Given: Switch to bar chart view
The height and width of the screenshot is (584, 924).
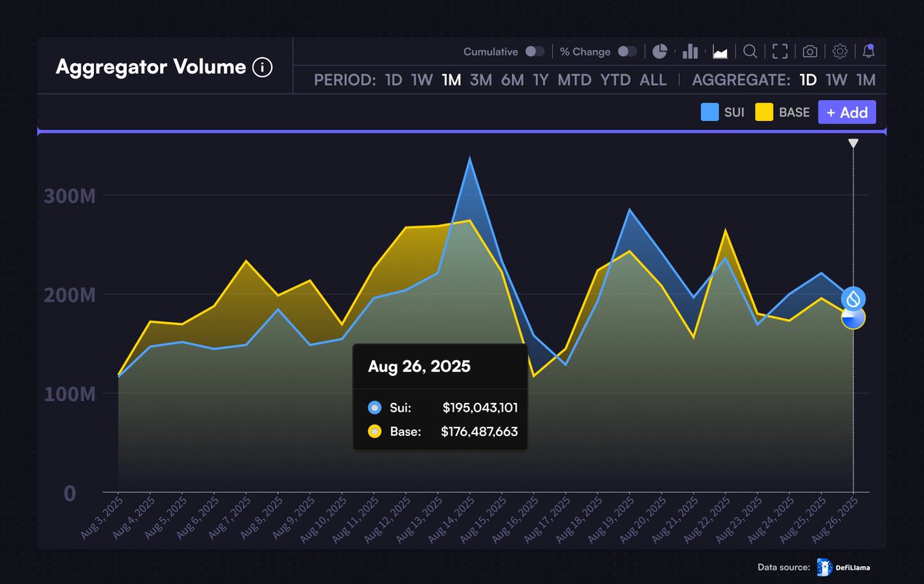Looking at the screenshot, I should (690, 52).
